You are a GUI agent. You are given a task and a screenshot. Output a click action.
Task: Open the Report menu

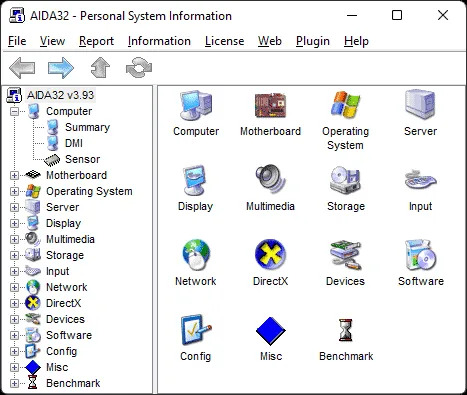(96, 41)
